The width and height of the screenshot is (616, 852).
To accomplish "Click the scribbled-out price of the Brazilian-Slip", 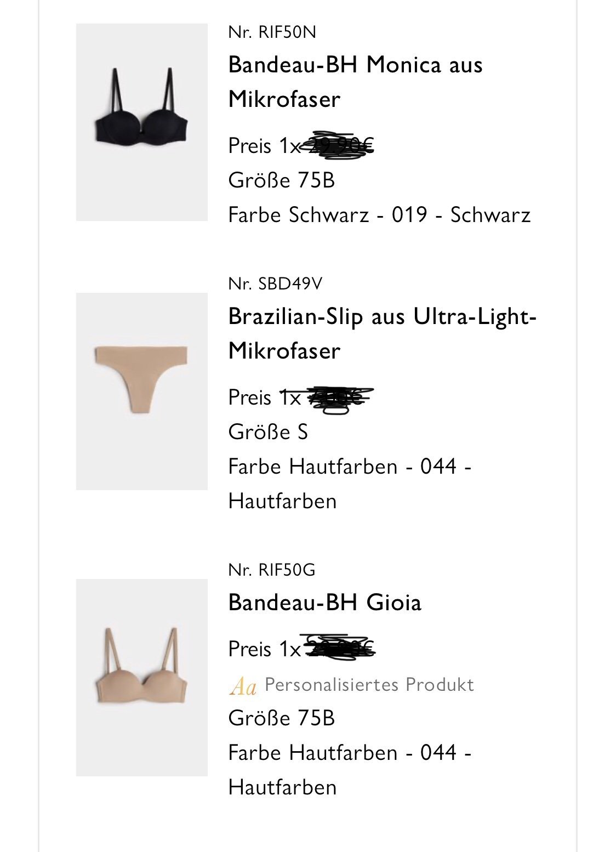I will coord(339,397).
